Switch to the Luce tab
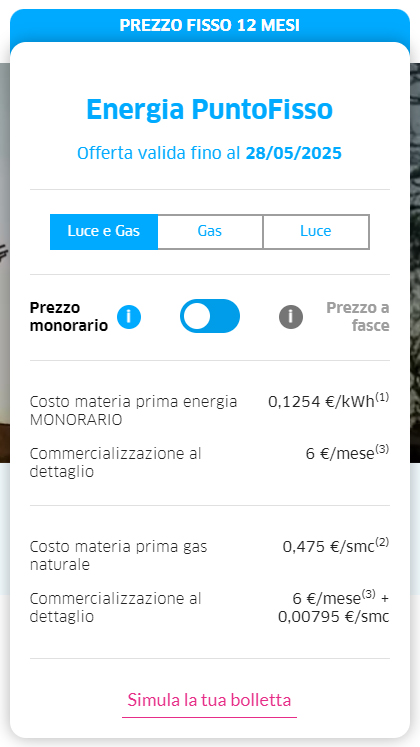 pos(316,232)
